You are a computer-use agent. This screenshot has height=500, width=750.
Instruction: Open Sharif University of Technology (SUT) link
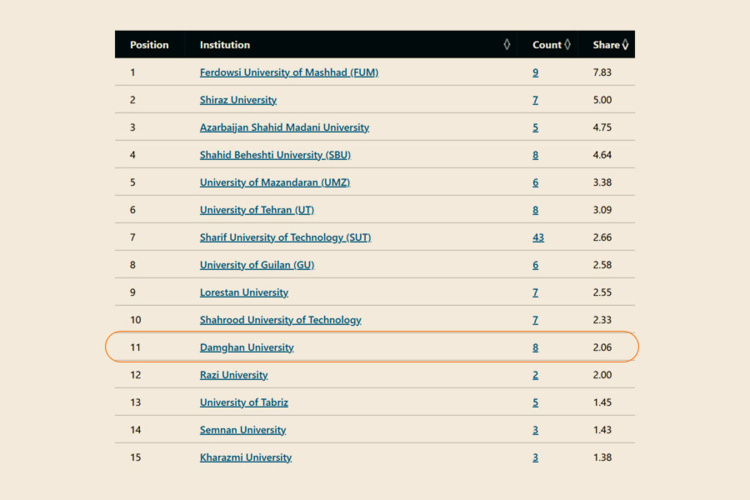point(286,237)
